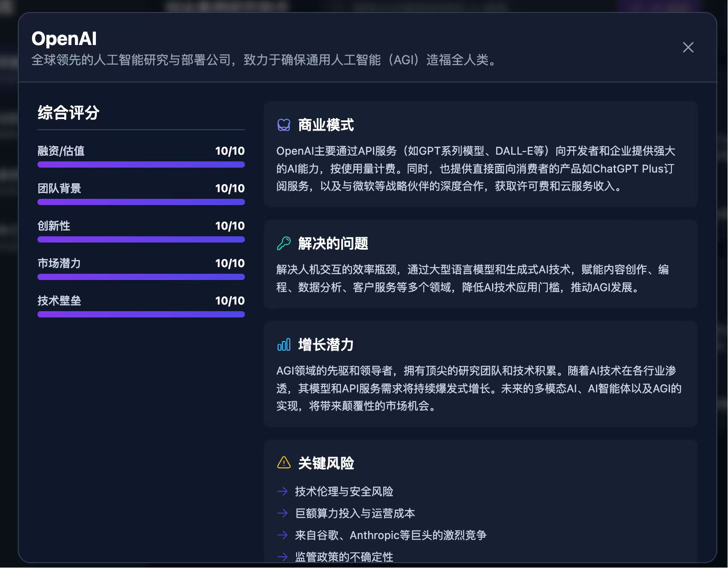Click the arrow icon before 来自谷歌、Anthropic等巨头
The height and width of the screenshot is (568, 728).
coord(282,535)
